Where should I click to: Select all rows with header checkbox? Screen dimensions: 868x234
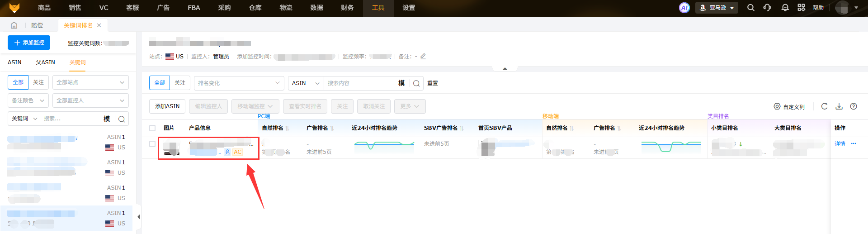pyautogui.click(x=152, y=128)
